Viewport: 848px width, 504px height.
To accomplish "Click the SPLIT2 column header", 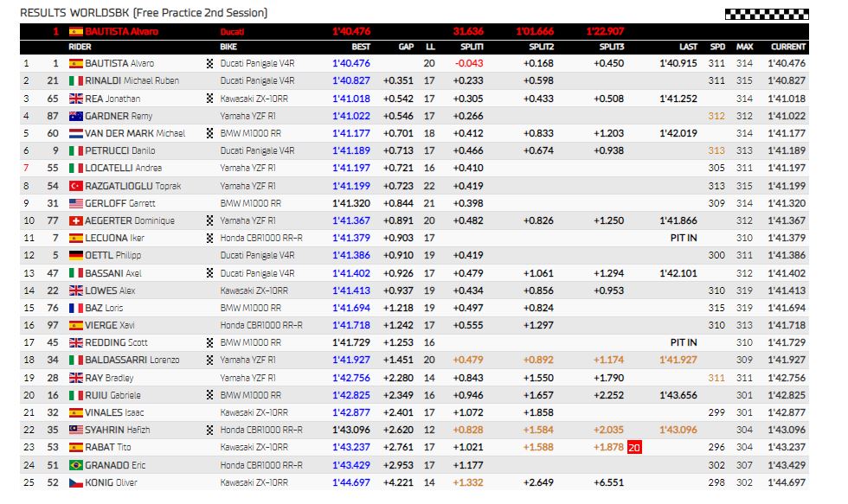I will click(542, 47).
